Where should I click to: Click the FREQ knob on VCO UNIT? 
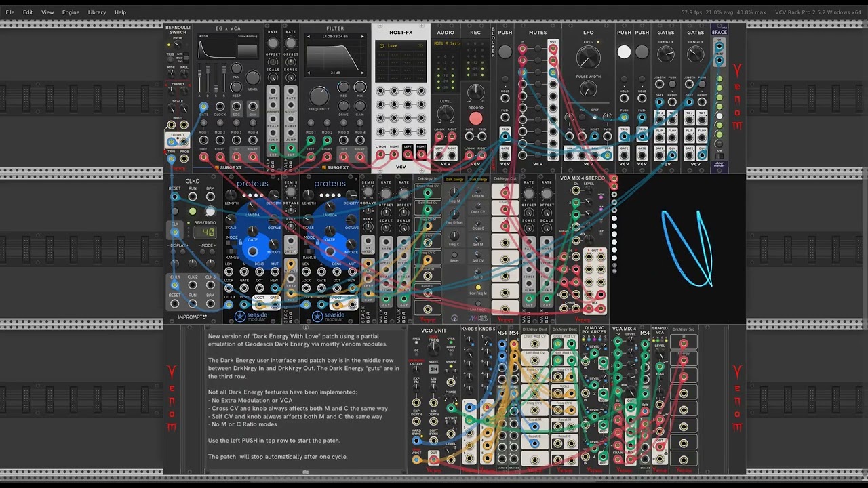pos(433,348)
